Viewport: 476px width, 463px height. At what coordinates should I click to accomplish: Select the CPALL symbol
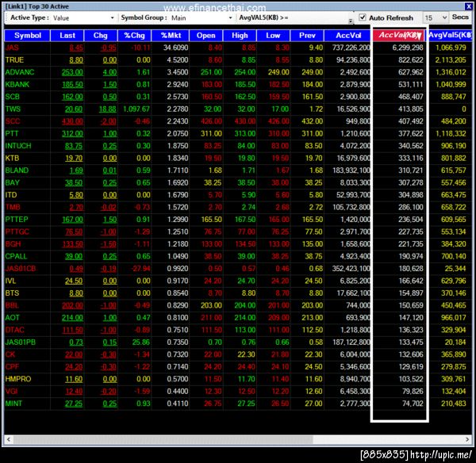pyautogui.click(x=16, y=256)
